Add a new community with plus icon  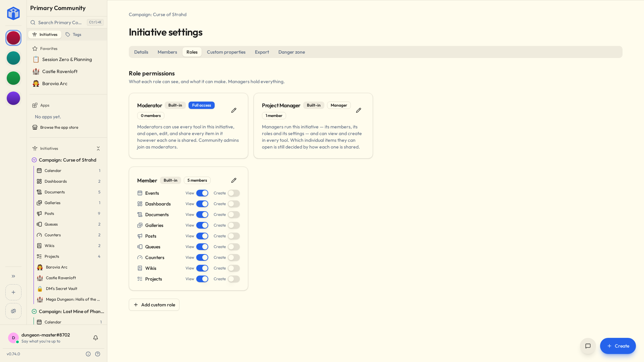(13, 292)
